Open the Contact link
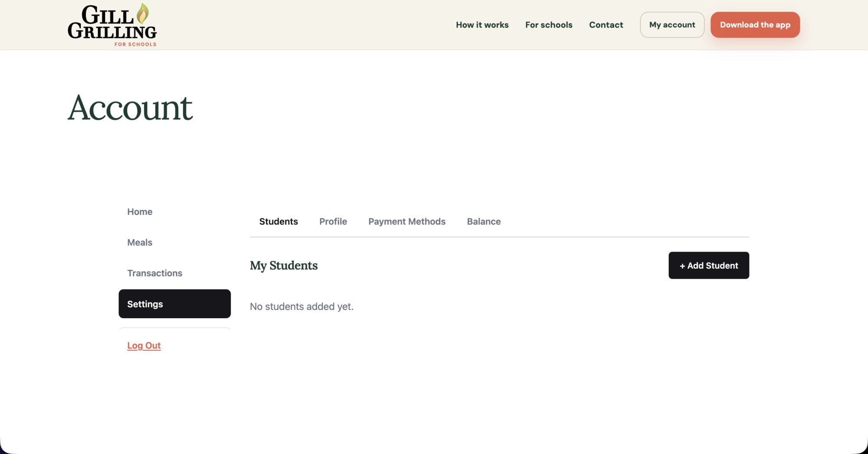 point(606,25)
